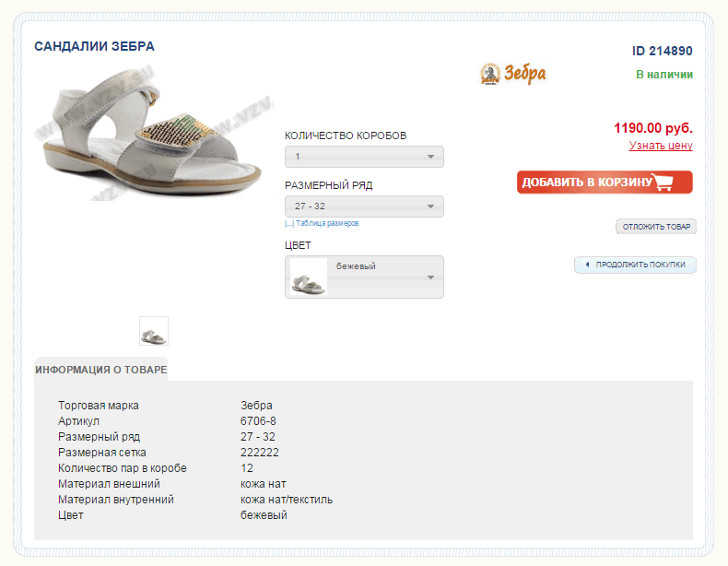Click the shopping cart icon on the add button
The width and height of the screenshot is (728, 566).
click(663, 182)
